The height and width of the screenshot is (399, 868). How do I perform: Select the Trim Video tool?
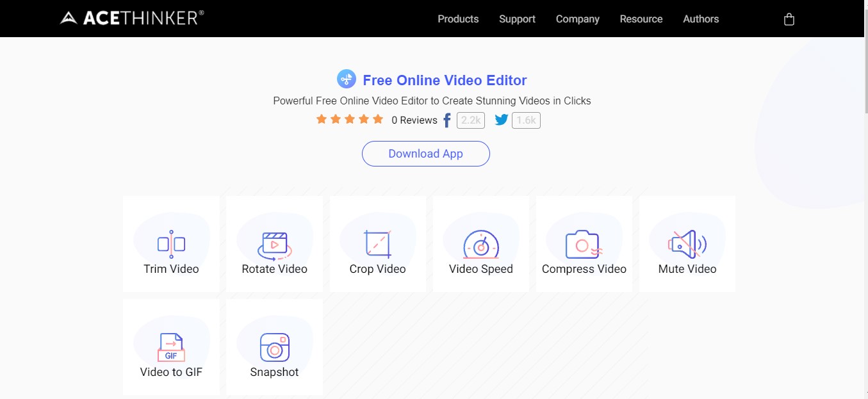point(170,244)
